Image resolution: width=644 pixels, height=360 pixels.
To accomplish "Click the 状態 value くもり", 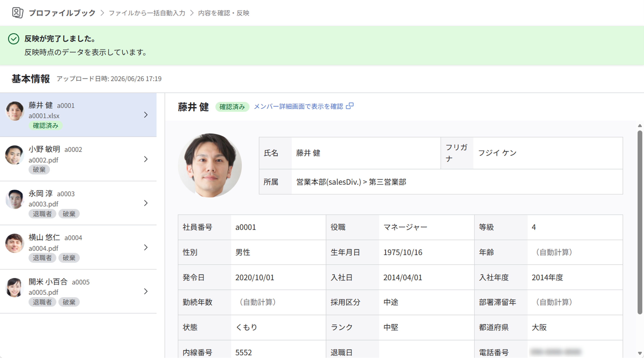I will pos(246,327).
